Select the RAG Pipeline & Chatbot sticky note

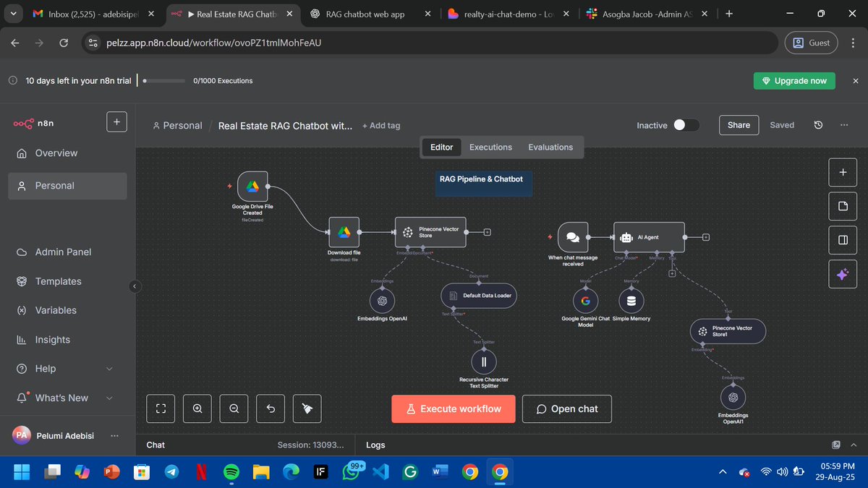(483, 183)
